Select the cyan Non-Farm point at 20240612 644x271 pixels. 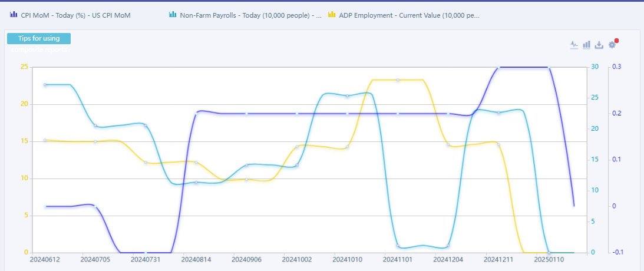click(x=45, y=85)
